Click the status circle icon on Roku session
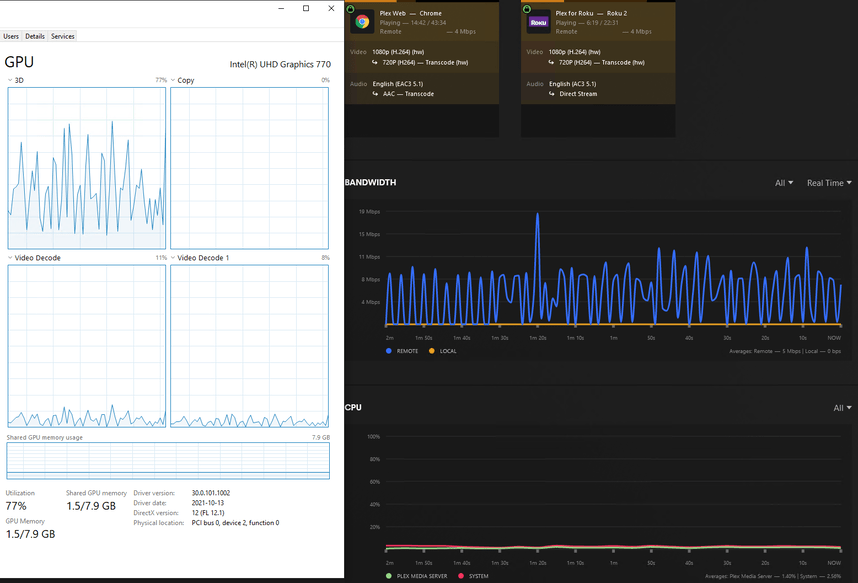The image size is (858, 583). (527, 9)
